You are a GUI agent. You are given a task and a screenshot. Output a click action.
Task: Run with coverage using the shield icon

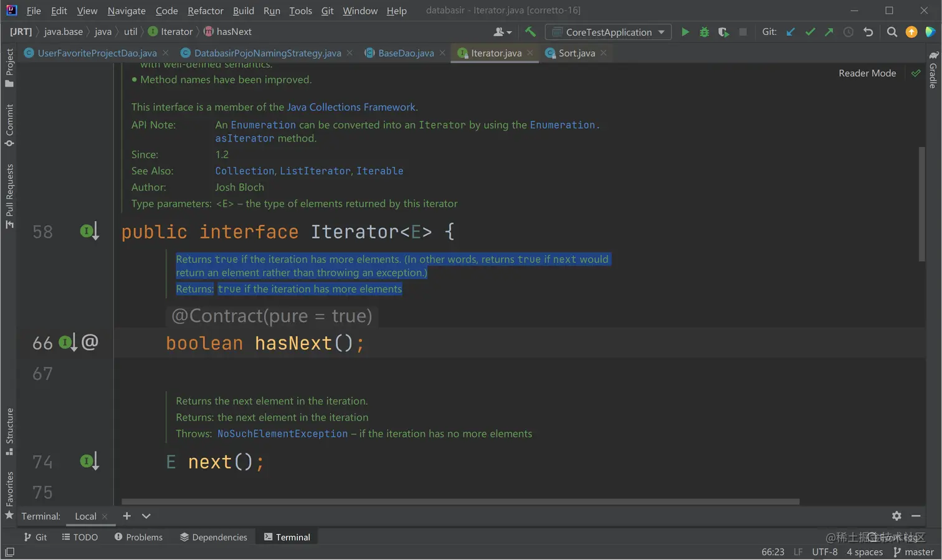[723, 32]
